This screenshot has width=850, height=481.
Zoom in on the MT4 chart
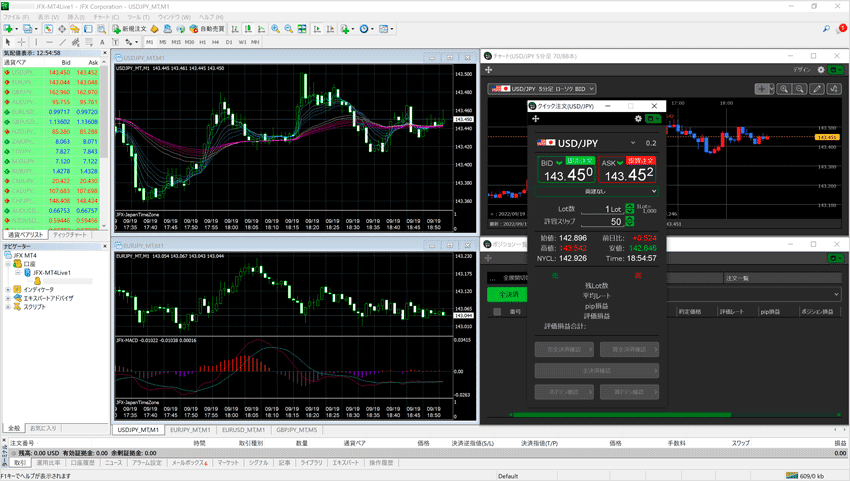pos(275,29)
